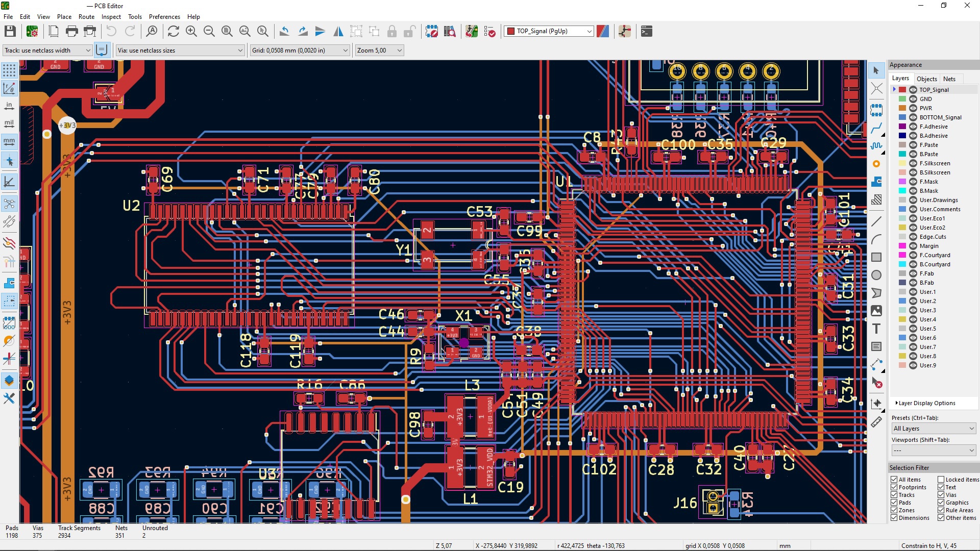Click the Route Tracks tool
The width and height of the screenshot is (980, 551).
[876, 128]
